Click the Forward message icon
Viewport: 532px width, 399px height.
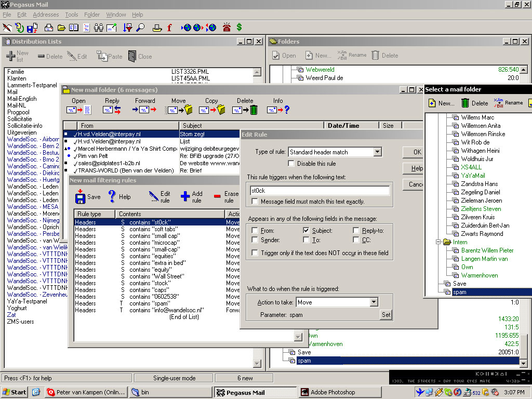[x=144, y=110]
